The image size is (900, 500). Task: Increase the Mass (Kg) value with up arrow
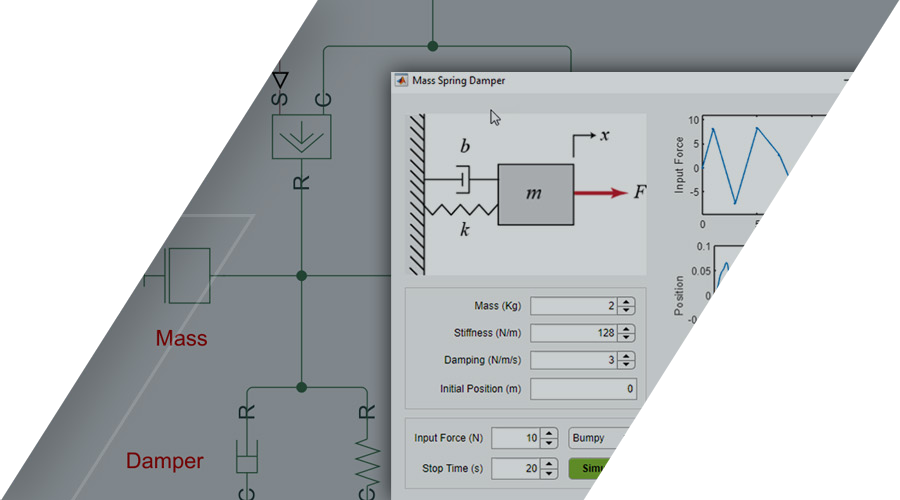[x=626, y=301]
